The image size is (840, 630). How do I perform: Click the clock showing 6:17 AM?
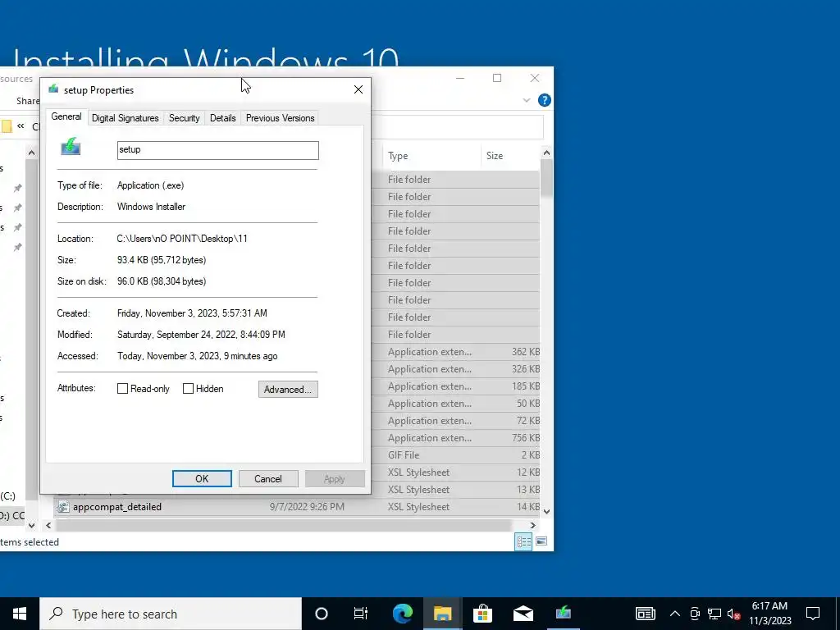769,606
